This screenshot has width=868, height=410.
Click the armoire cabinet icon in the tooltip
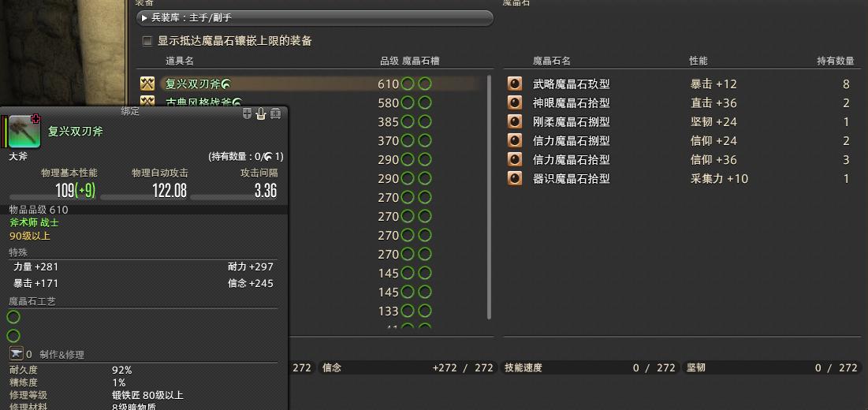(x=275, y=114)
